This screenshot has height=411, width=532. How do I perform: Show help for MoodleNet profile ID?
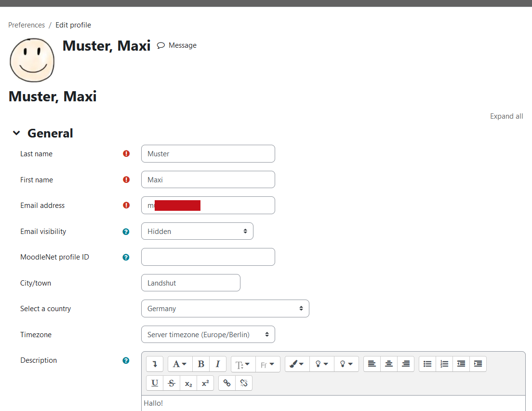126,257
